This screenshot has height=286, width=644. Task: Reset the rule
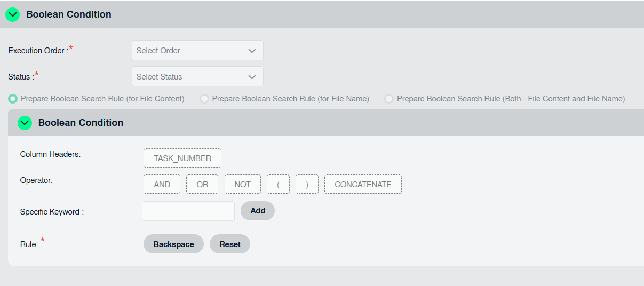(230, 244)
